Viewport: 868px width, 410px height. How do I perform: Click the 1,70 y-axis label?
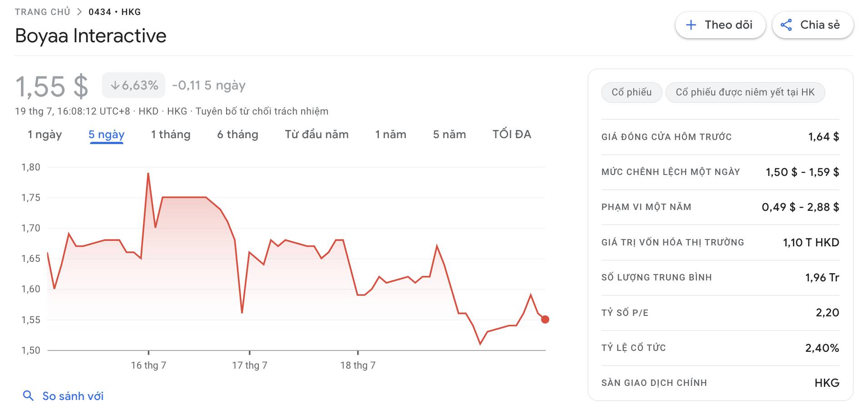[x=31, y=228]
